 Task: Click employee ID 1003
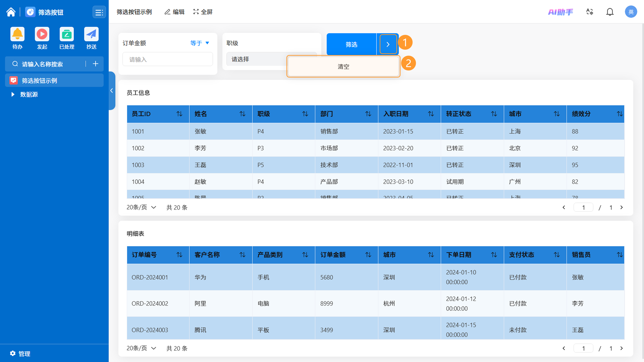(x=138, y=165)
